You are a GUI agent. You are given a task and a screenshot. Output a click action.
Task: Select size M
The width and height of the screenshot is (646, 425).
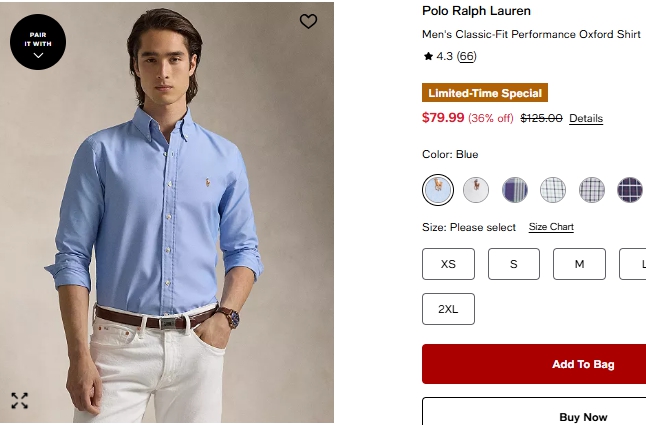click(x=579, y=264)
